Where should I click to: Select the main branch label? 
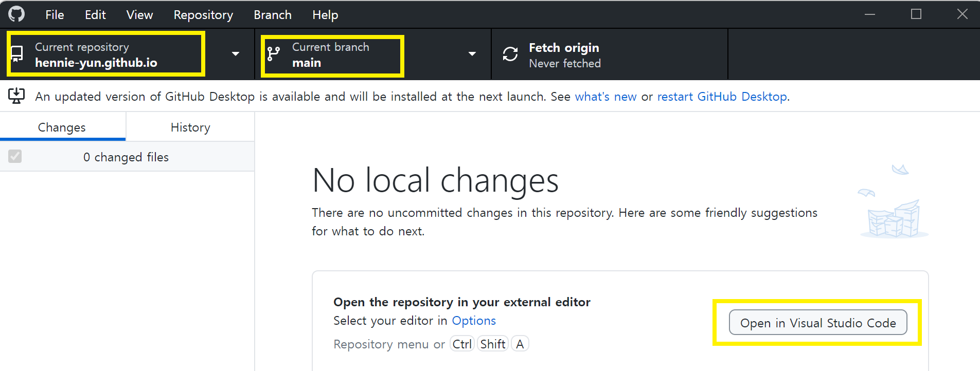click(x=307, y=63)
